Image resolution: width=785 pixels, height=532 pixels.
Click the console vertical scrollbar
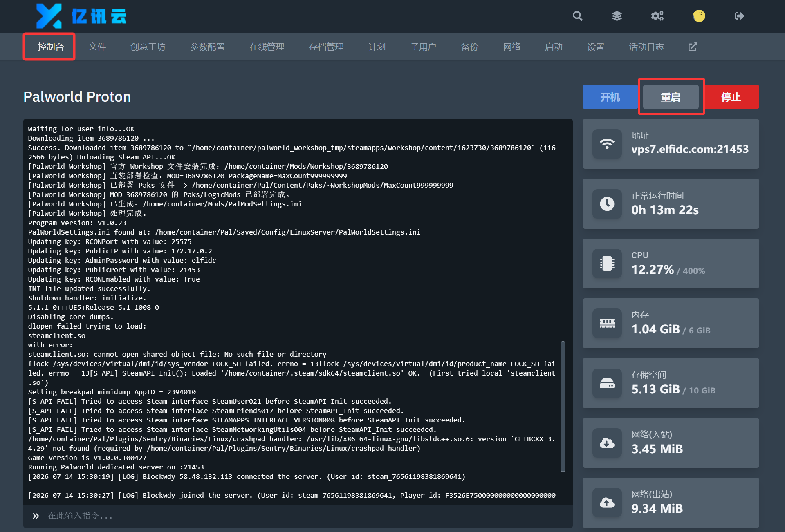pos(563,407)
